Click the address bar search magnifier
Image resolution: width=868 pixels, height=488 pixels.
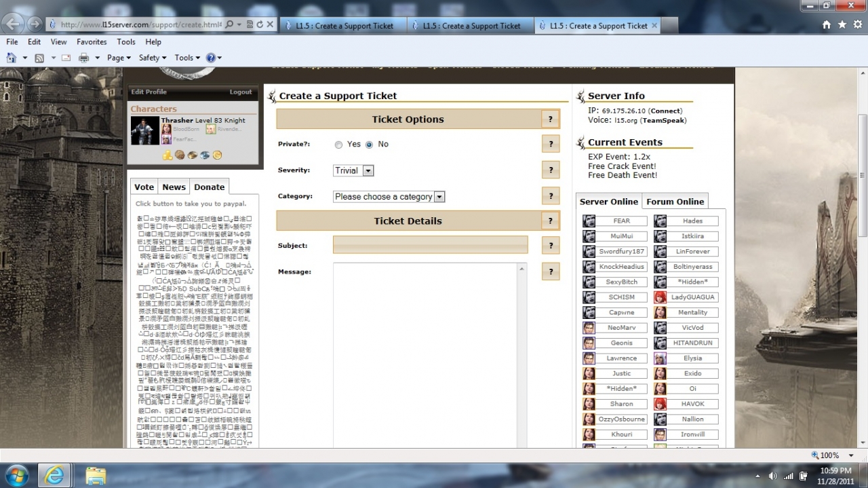point(229,24)
